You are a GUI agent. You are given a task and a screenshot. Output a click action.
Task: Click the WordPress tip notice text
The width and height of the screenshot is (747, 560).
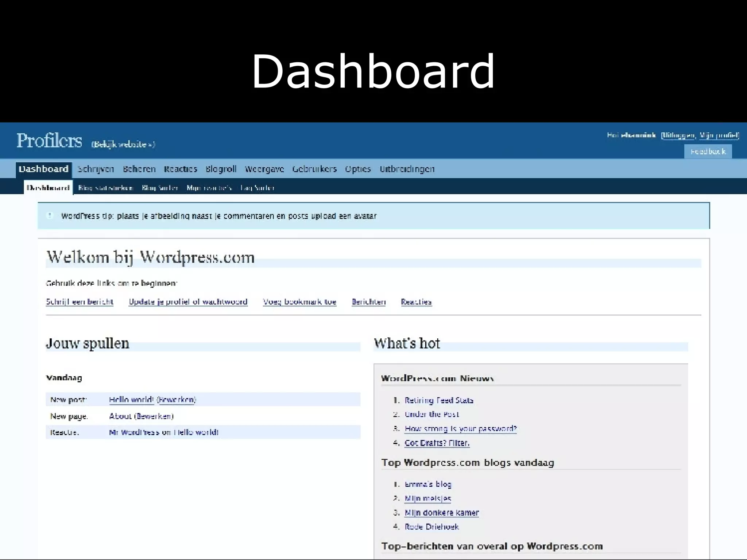pos(219,216)
